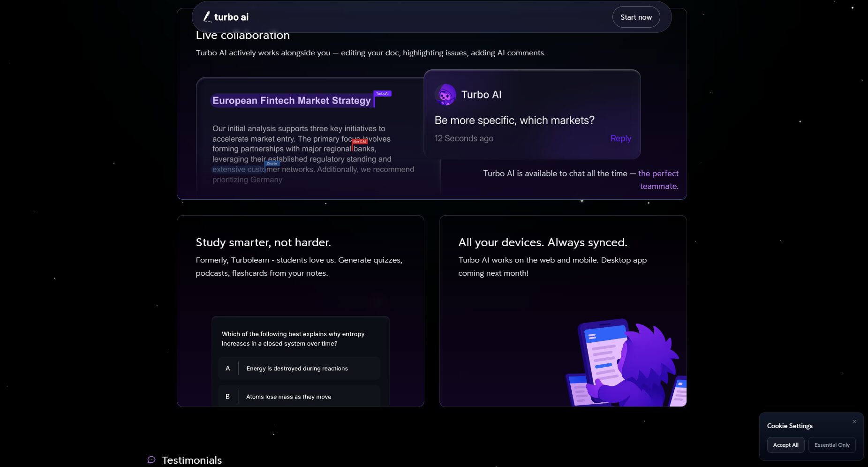Click the entropy quiz question text
The image size is (868, 467).
pyautogui.click(x=293, y=339)
